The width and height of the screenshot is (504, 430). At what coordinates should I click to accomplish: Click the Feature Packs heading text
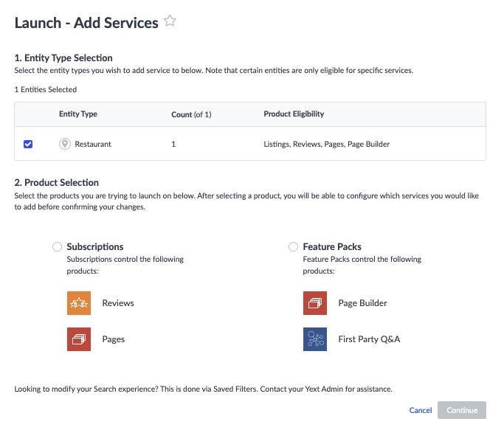point(332,247)
